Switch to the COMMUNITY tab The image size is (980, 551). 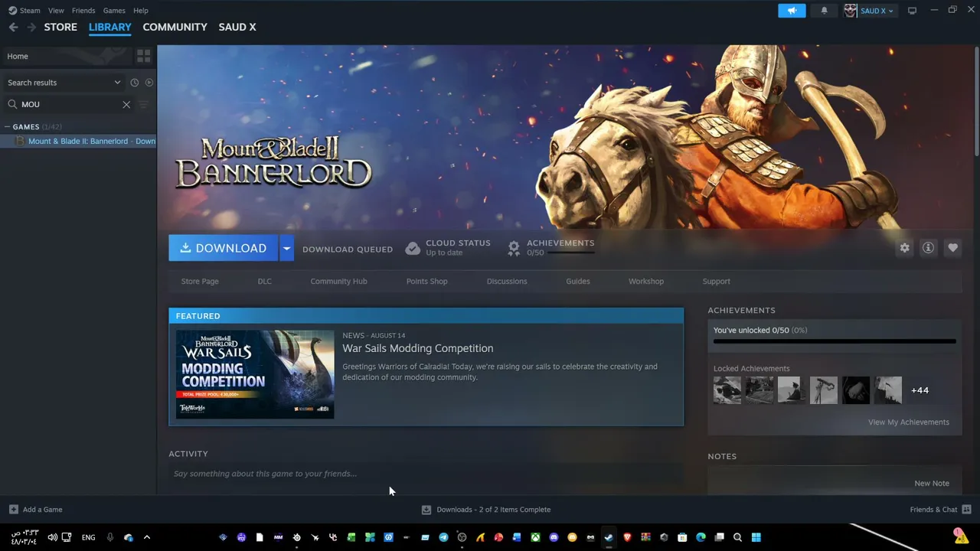175,27
